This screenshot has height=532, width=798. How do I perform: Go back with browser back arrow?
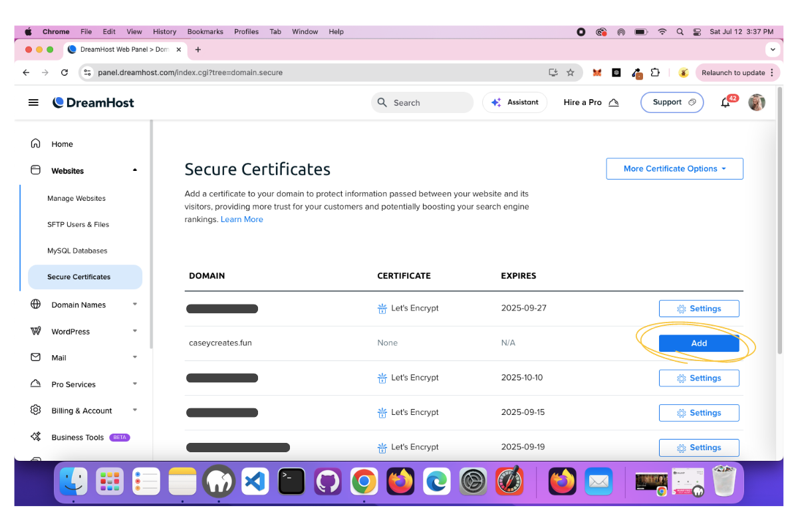coord(26,72)
